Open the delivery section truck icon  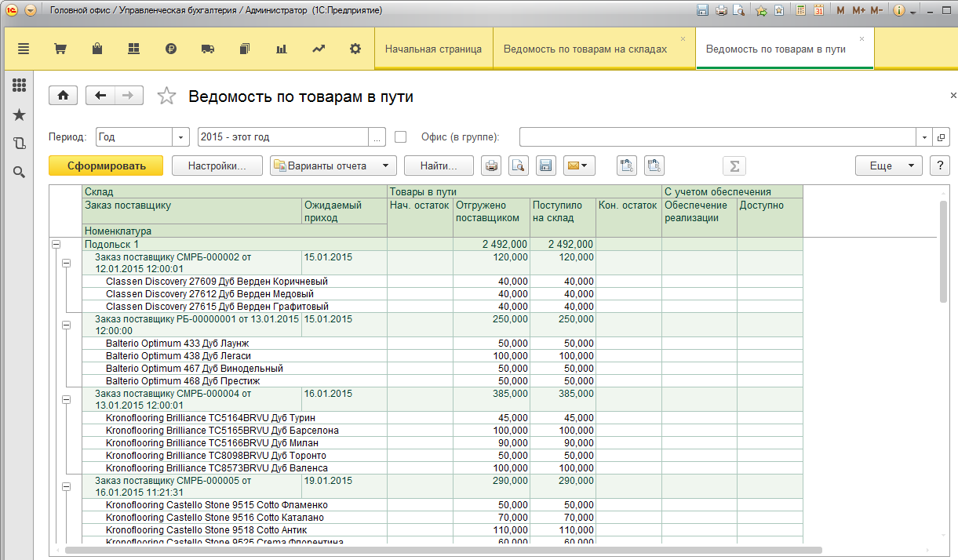click(x=208, y=49)
